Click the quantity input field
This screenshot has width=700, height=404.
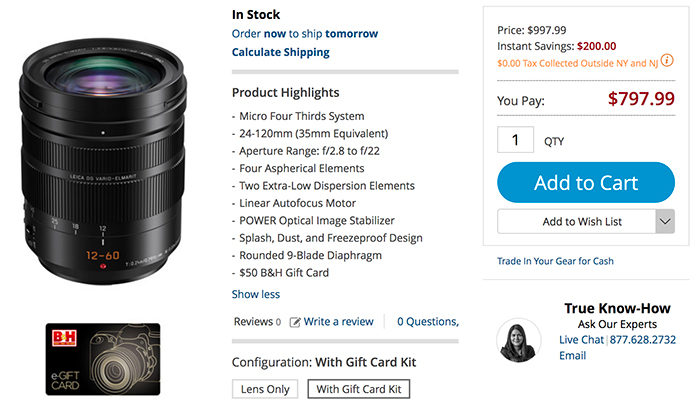point(516,141)
